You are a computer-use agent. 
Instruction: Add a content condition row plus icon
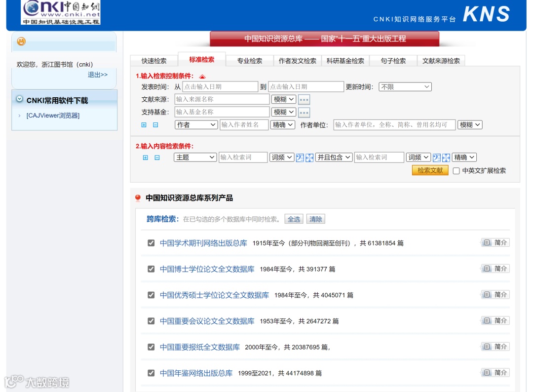146,157
